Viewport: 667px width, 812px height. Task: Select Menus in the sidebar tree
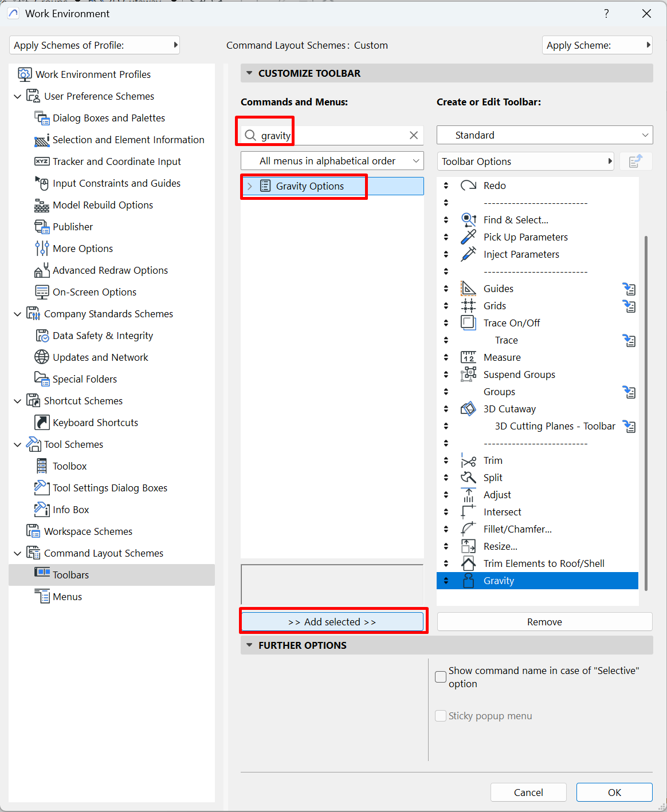67,597
